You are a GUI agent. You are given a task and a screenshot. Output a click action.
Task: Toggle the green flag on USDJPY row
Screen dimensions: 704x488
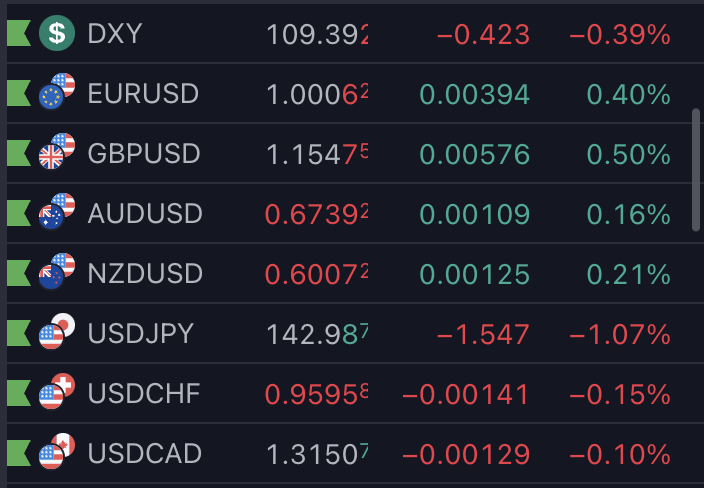point(19,333)
